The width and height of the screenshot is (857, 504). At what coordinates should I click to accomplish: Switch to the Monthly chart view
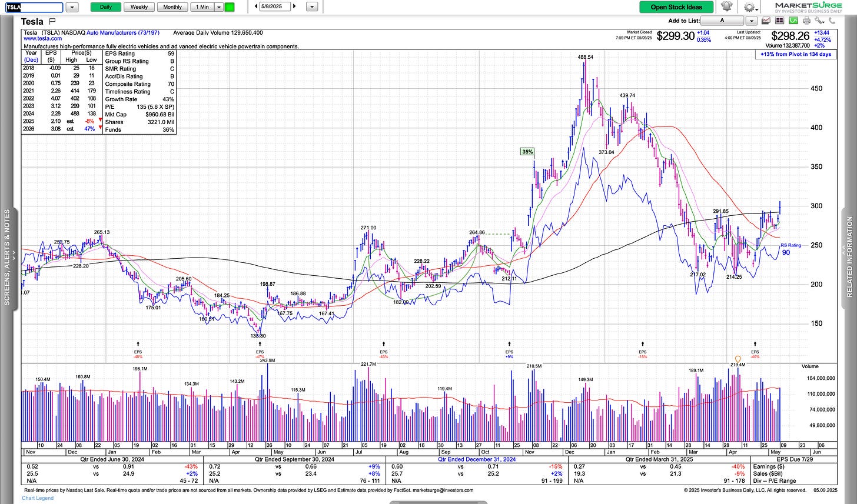coord(172,7)
